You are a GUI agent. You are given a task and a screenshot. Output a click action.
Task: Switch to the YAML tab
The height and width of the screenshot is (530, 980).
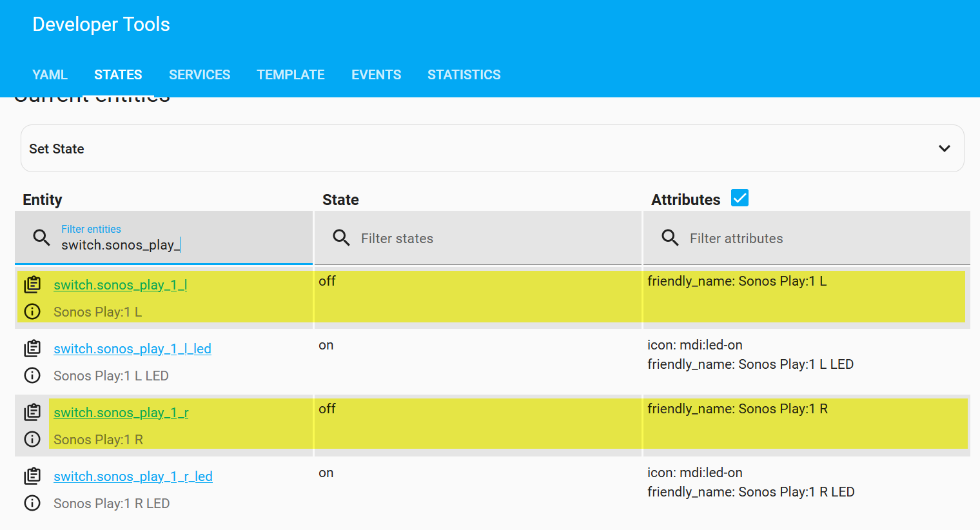click(x=50, y=75)
